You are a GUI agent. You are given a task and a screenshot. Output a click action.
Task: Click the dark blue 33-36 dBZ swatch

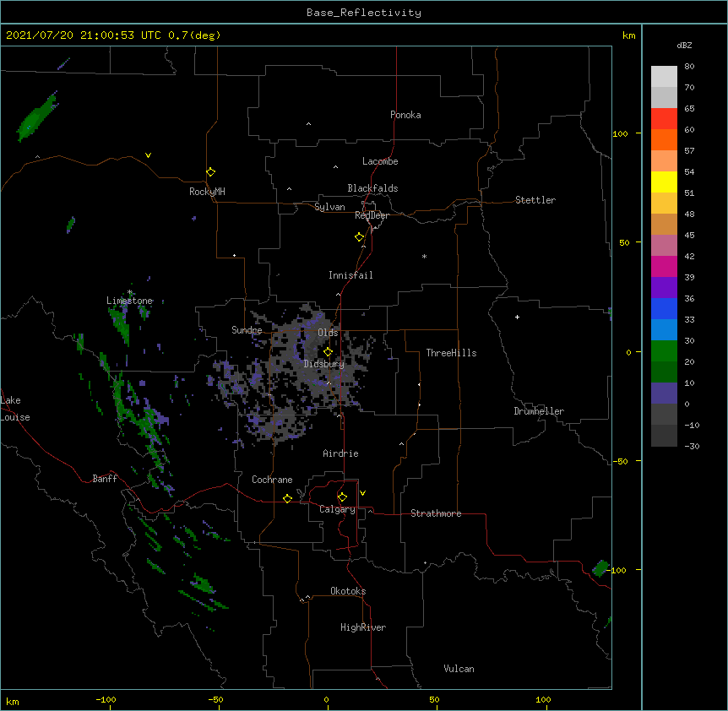tap(664, 308)
